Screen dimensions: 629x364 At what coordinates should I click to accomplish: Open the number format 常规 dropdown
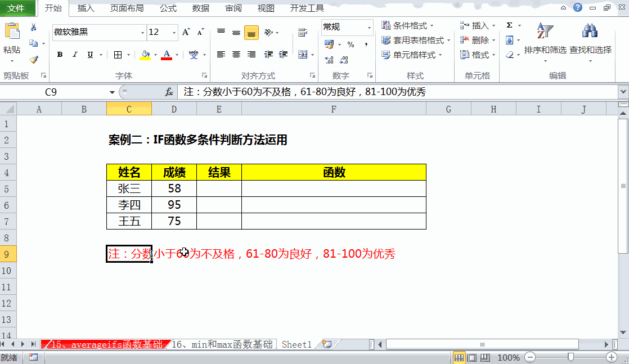(x=369, y=28)
